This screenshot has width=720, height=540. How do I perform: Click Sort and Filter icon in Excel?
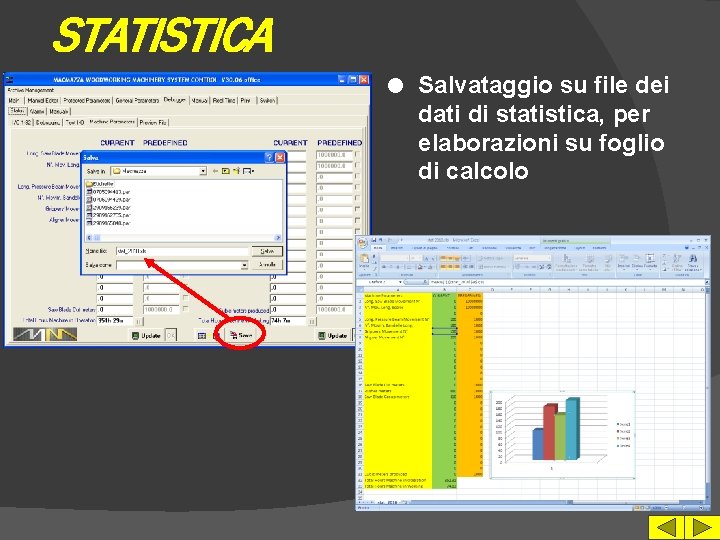677,261
